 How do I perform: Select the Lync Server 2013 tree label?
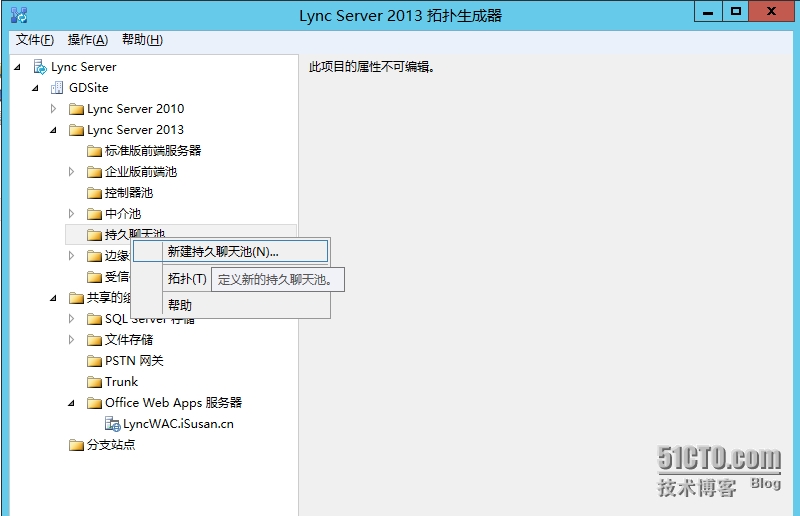click(x=135, y=130)
